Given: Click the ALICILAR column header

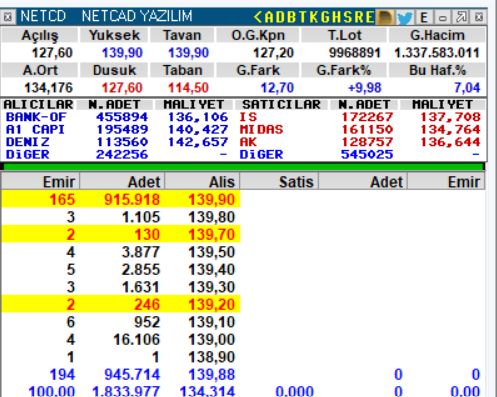Looking at the screenshot, I should point(39,105).
